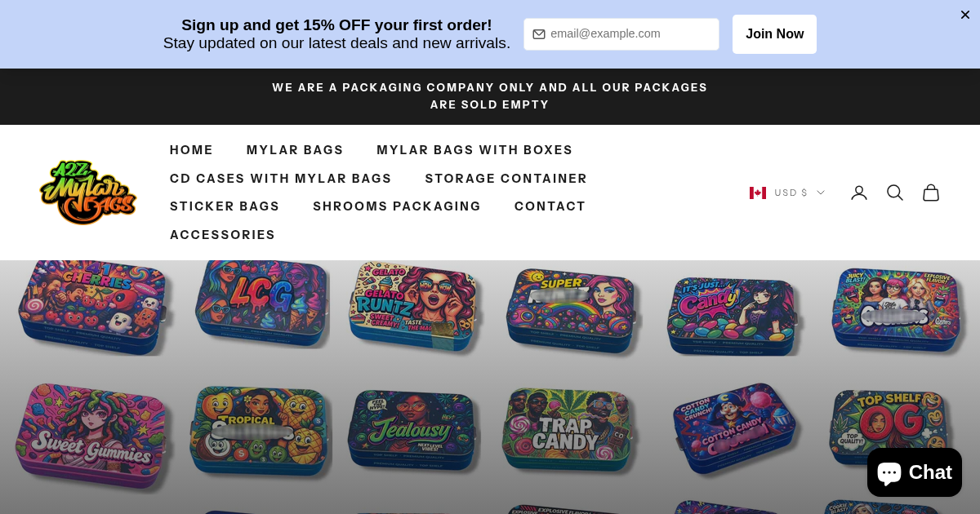Navigate to Shrooms Packaging
The height and width of the screenshot is (514, 980).
click(397, 206)
